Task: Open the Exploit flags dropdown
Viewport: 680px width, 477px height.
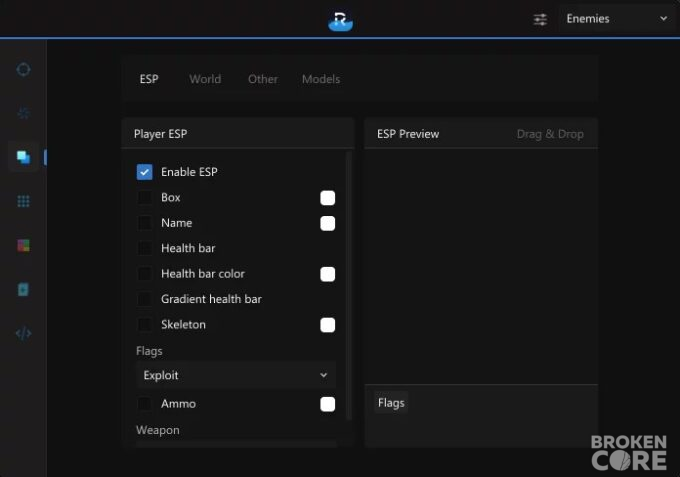Action: [x=236, y=375]
